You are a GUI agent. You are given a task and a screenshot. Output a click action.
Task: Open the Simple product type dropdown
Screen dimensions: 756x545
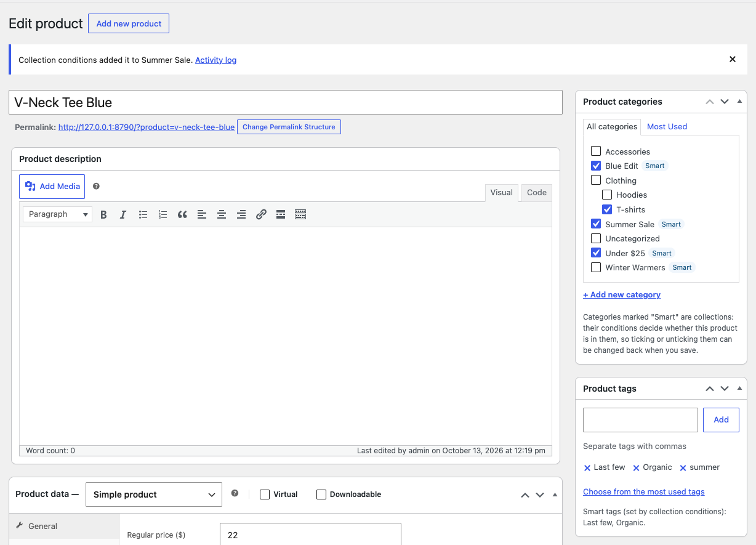pos(154,495)
